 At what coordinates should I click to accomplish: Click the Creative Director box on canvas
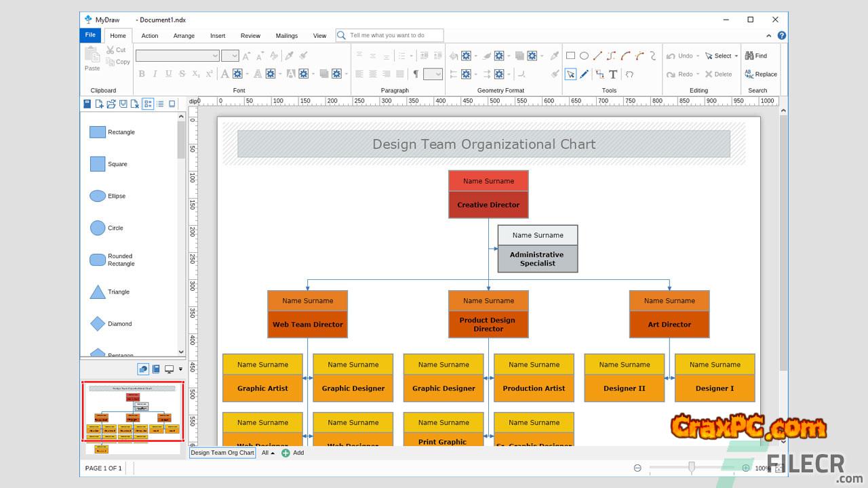(488, 205)
